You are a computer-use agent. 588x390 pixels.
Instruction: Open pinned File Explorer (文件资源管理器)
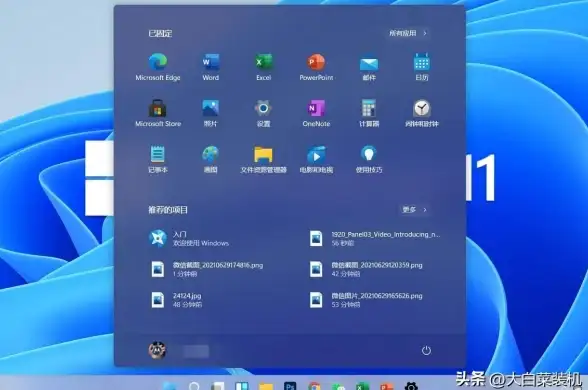point(263,159)
